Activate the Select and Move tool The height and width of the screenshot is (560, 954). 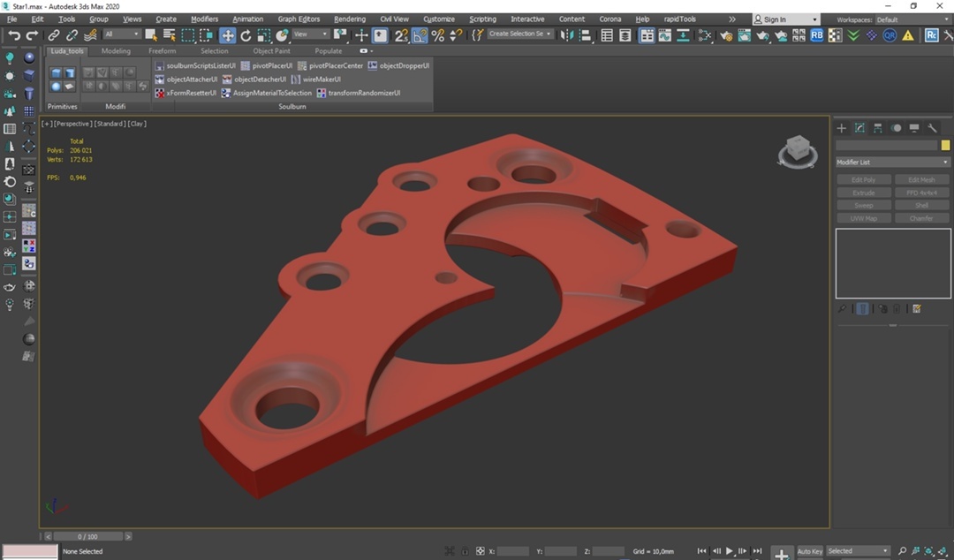pos(228,35)
